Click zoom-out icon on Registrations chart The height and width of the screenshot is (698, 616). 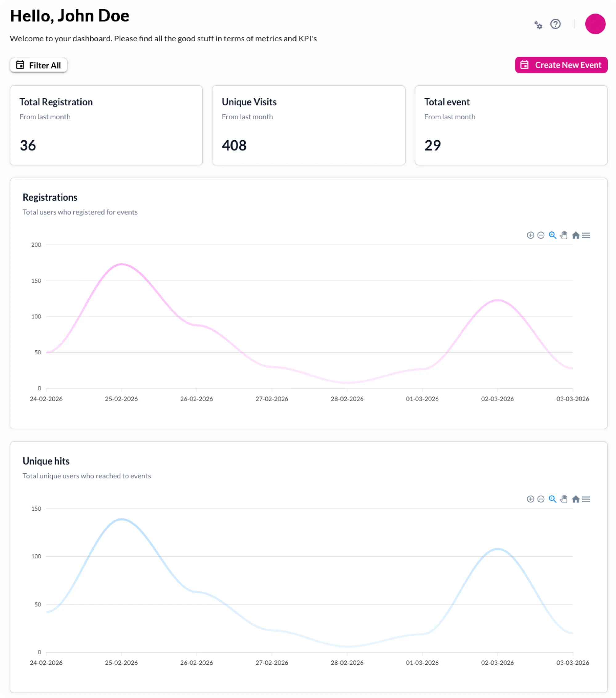(x=541, y=235)
